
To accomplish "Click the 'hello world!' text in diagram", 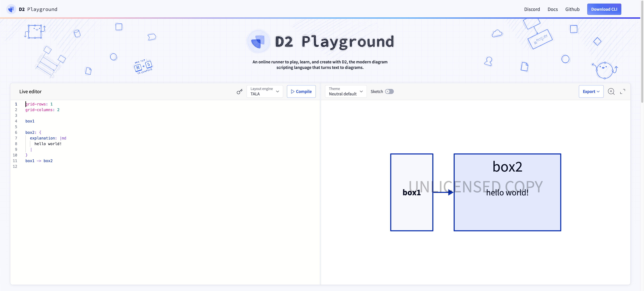I will point(507,193).
